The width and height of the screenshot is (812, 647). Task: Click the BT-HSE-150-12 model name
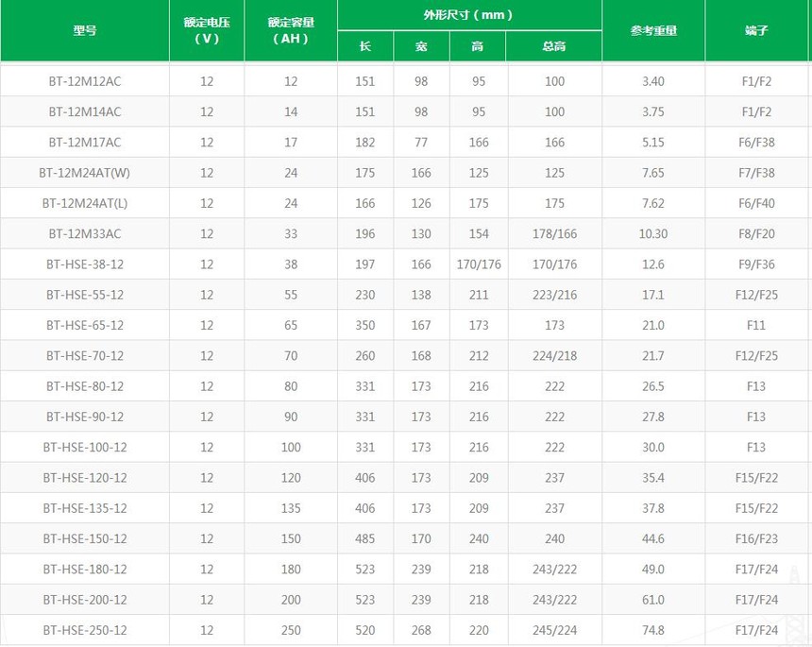[85, 539]
